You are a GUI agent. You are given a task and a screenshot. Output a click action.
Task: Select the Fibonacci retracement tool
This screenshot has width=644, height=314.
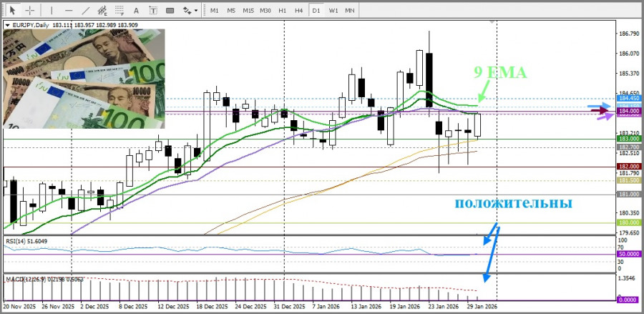(120, 11)
